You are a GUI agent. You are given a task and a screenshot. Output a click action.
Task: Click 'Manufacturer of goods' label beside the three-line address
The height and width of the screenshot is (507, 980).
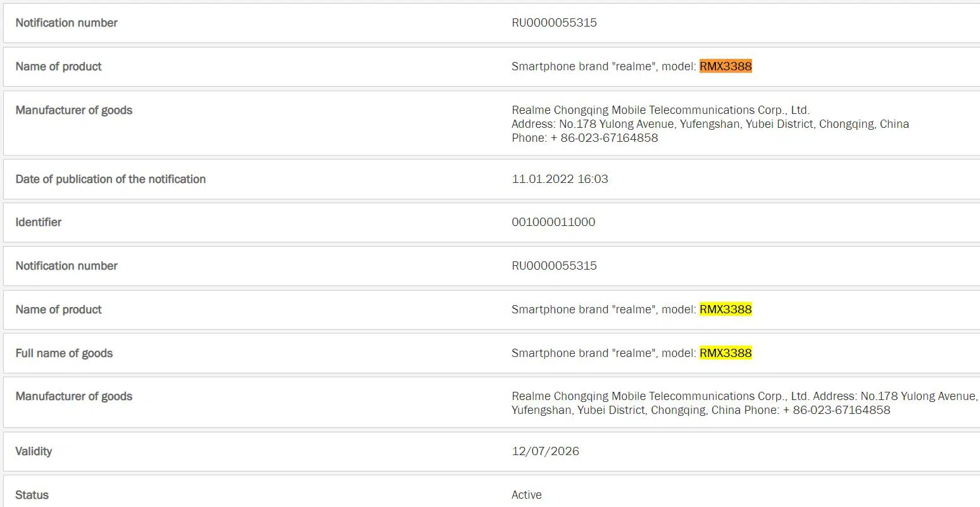pos(74,110)
